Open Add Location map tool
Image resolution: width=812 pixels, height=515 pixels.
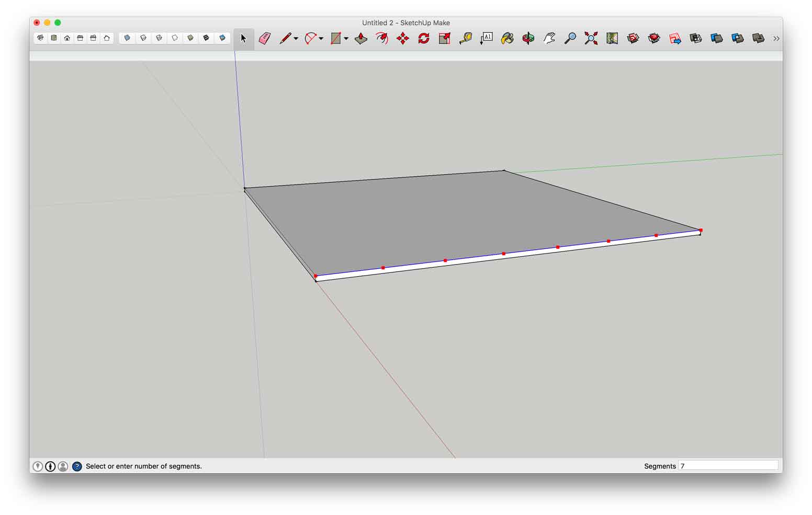(x=612, y=38)
